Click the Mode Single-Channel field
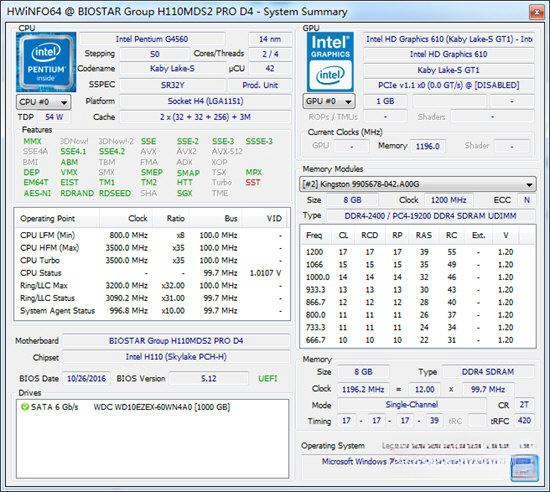Image resolution: width=550 pixels, height=492 pixels. click(412, 405)
